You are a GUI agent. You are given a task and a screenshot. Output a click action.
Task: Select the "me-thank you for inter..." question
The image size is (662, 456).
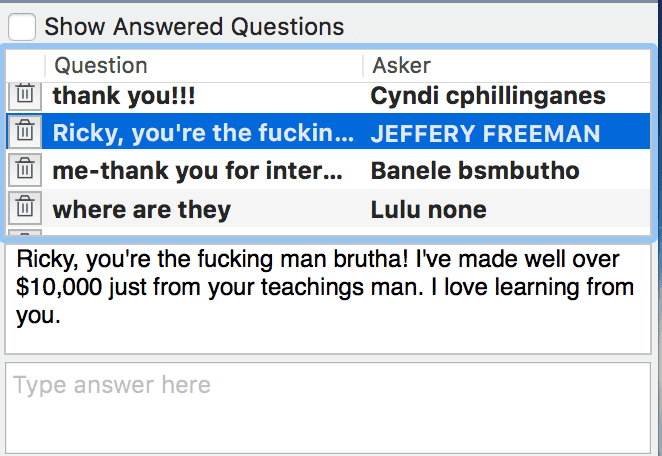(x=198, y=171)
